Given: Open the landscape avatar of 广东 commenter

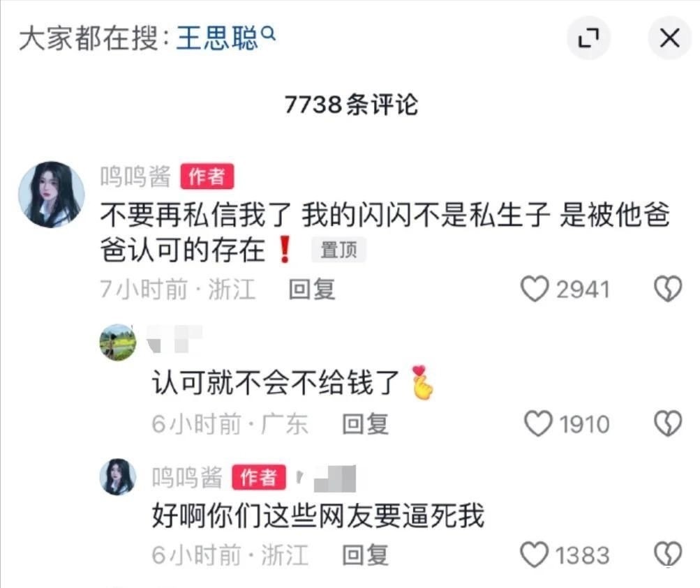Looking at the screenshot, I should [118, 342].
